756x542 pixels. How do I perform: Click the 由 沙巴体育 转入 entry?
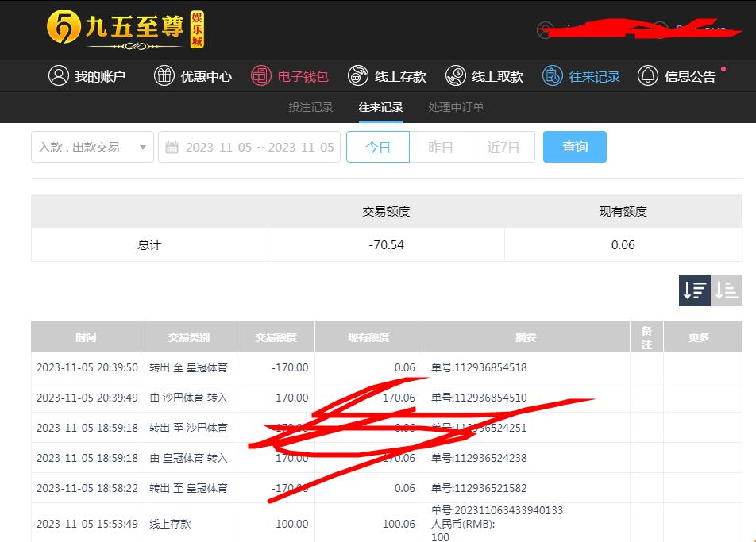click(x=188, y=398)
